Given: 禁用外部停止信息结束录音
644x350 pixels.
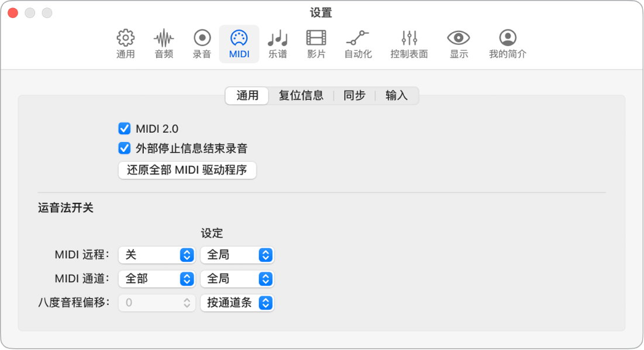Looking at the screenshot, I should [x=124, y=148].
